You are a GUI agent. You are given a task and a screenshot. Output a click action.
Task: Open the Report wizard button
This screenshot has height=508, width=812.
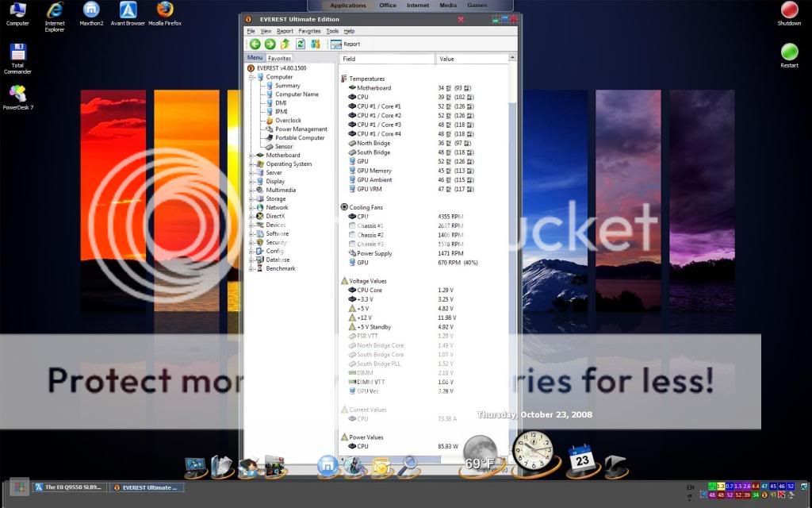pos(346,44)
